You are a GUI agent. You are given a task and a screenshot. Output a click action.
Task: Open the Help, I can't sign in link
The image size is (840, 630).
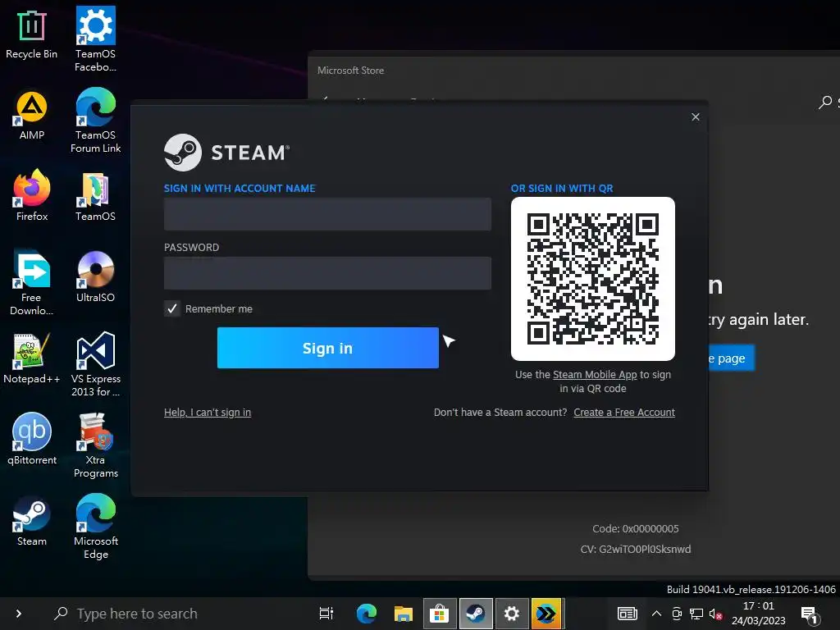[x=208, y=412]
